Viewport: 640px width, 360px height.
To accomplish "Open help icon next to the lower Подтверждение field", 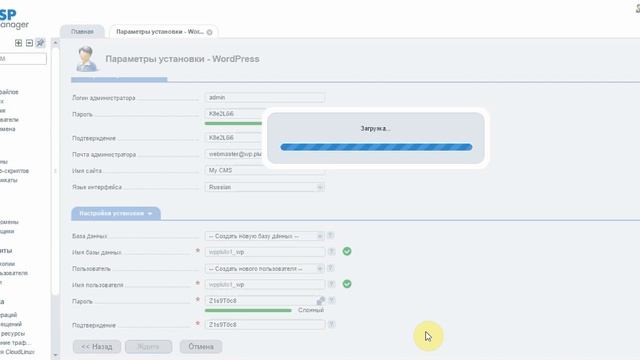I will pyautogui.click(x=331, y=324).
